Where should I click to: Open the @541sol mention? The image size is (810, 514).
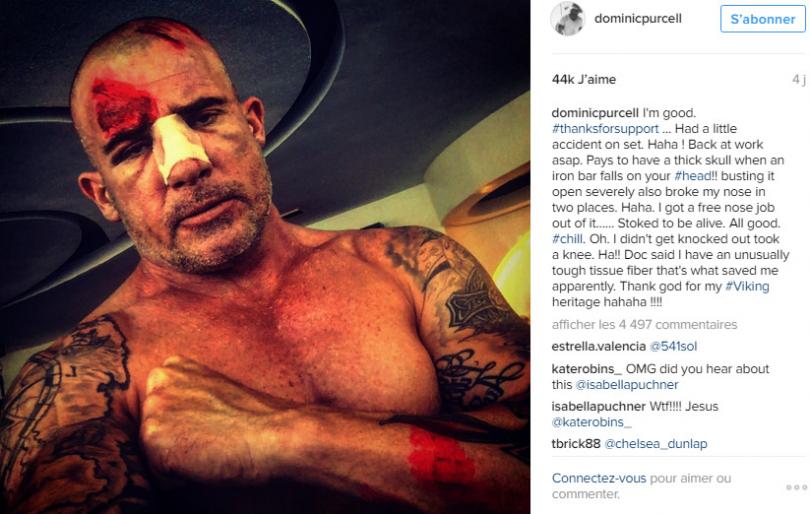point(673,346)
